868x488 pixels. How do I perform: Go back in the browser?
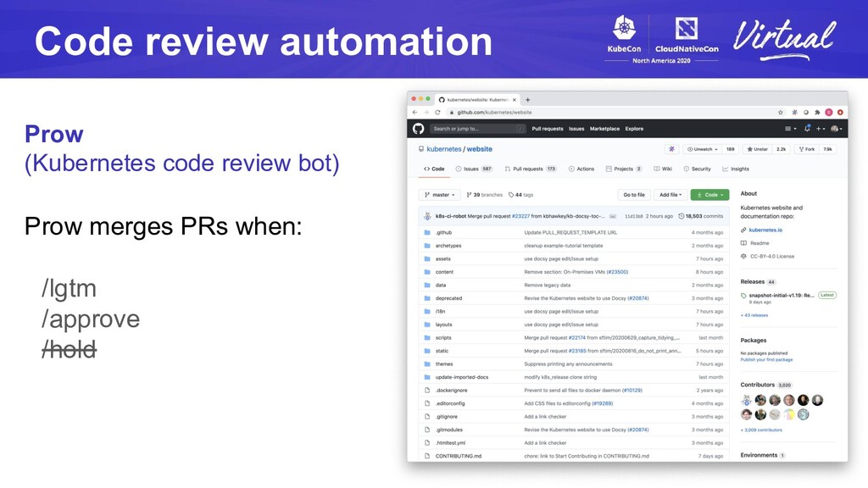(415, 113)
